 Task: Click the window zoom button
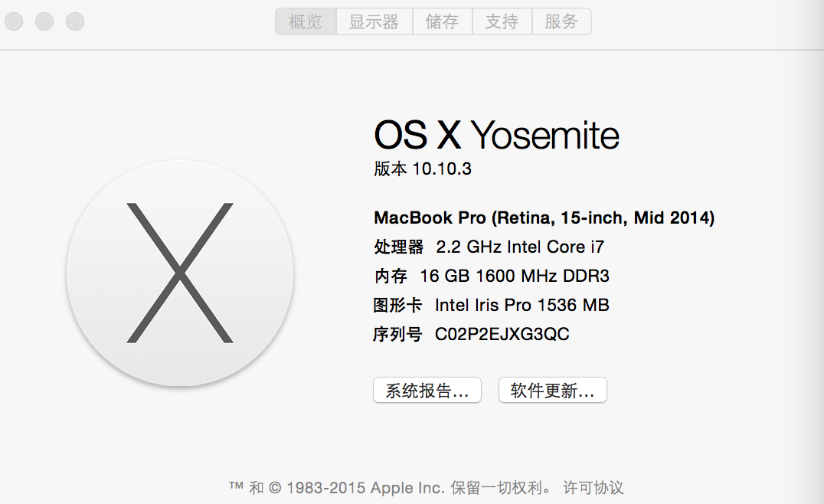click(75, 21)
